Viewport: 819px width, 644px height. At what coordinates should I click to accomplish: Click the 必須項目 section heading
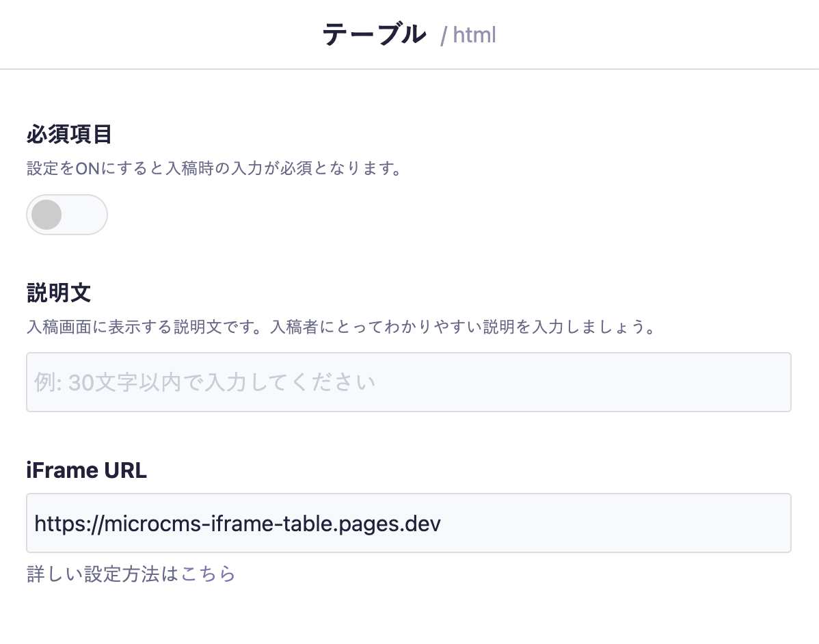[67, 134]
